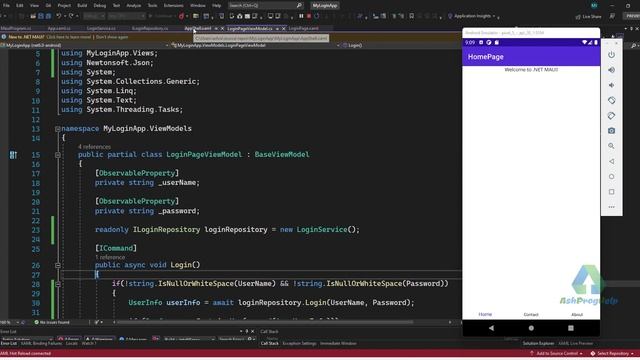640x360 pixels.
Task: Open the View menu
Action: [x=34, y=6]
